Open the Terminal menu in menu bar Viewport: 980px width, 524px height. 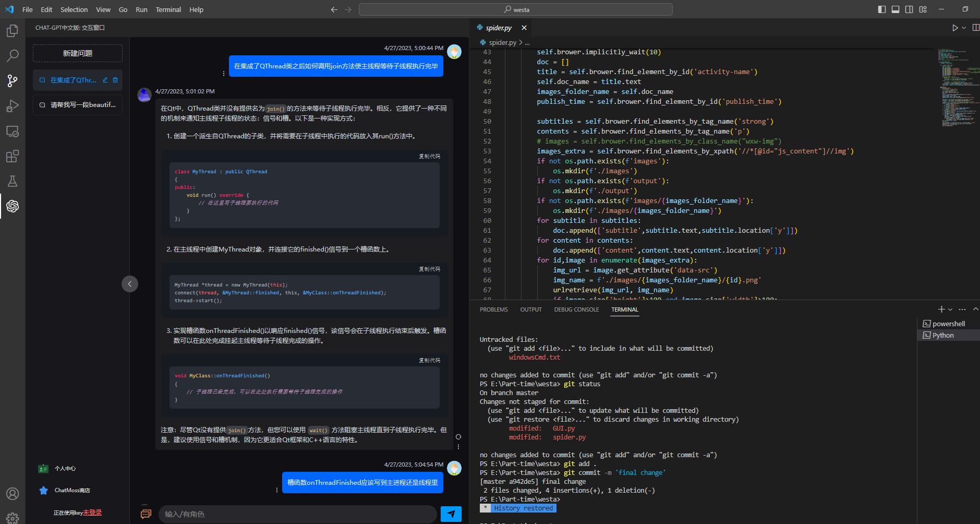(x=168, y=9)
